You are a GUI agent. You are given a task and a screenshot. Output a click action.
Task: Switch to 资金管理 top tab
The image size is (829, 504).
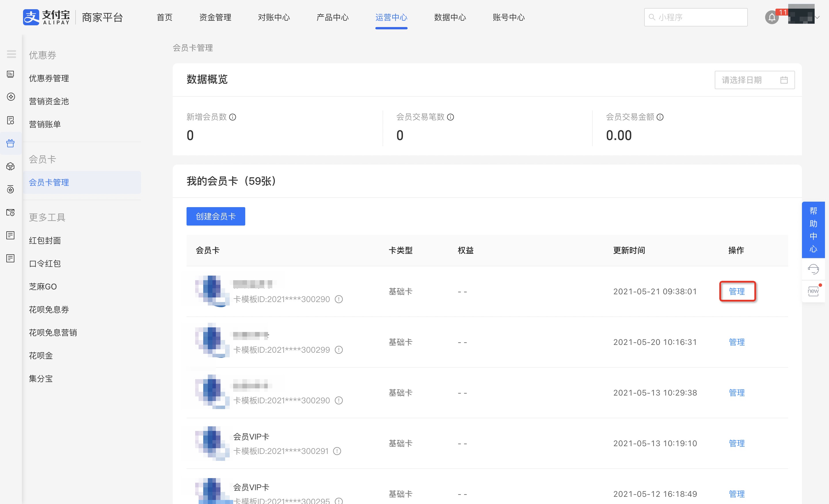click(215, 18)
